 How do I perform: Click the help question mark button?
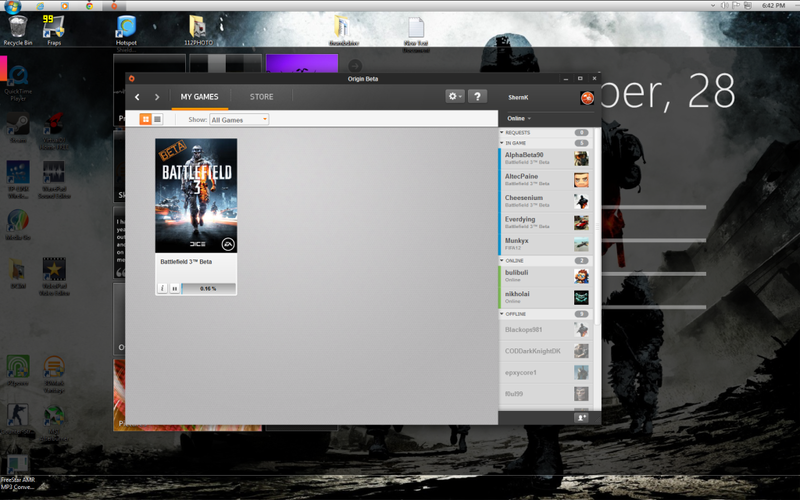(x=477, y=96)
